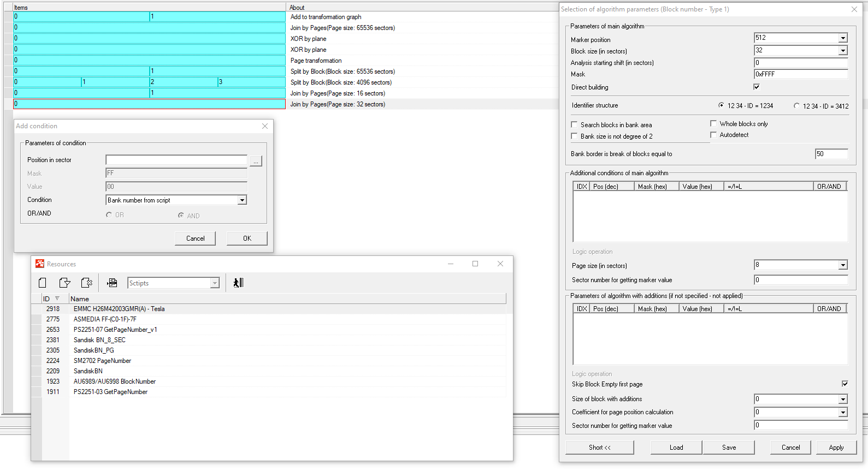868x471 pixels.
Task: Click the red Resources window logo icon
Action: click(40, 264)
